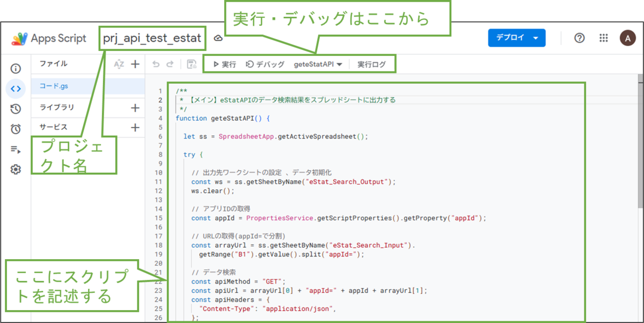Open Project Settings gear icon
The height and width of the screenshot is (323, 644).
click(16, 170)
